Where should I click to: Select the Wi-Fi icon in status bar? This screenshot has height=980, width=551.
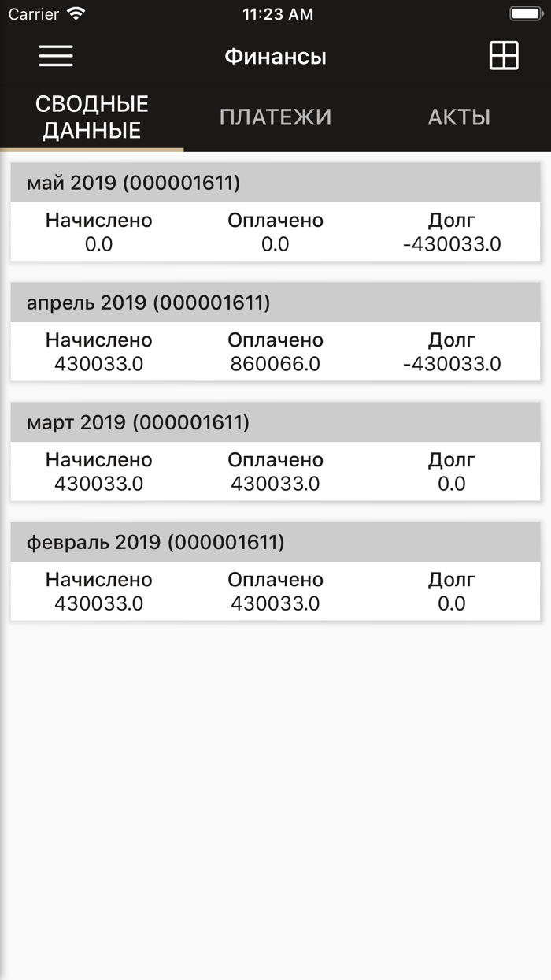pos(76,13)
